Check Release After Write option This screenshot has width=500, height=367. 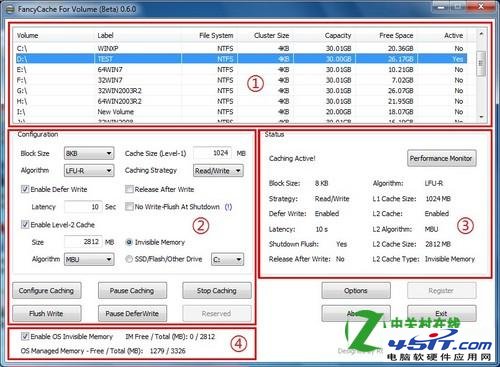(x=129, y=189)
